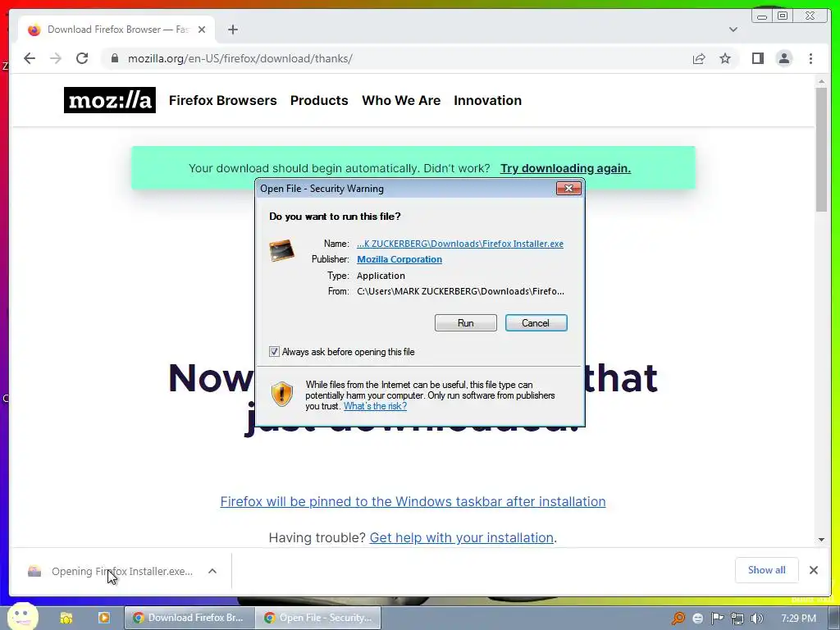This screenshot has width=840, height=630.
Task: Open the Products menu
Action: pyautogui.click(x=319, y=100)
